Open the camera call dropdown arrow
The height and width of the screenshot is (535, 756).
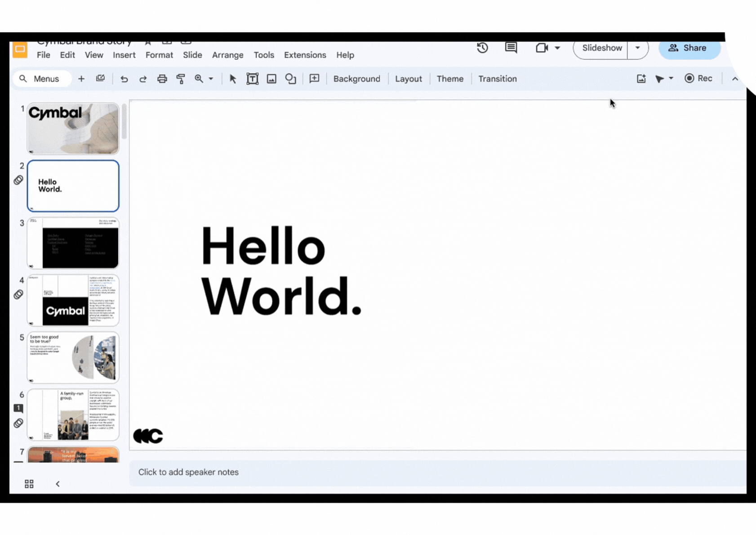click(557, 48)
